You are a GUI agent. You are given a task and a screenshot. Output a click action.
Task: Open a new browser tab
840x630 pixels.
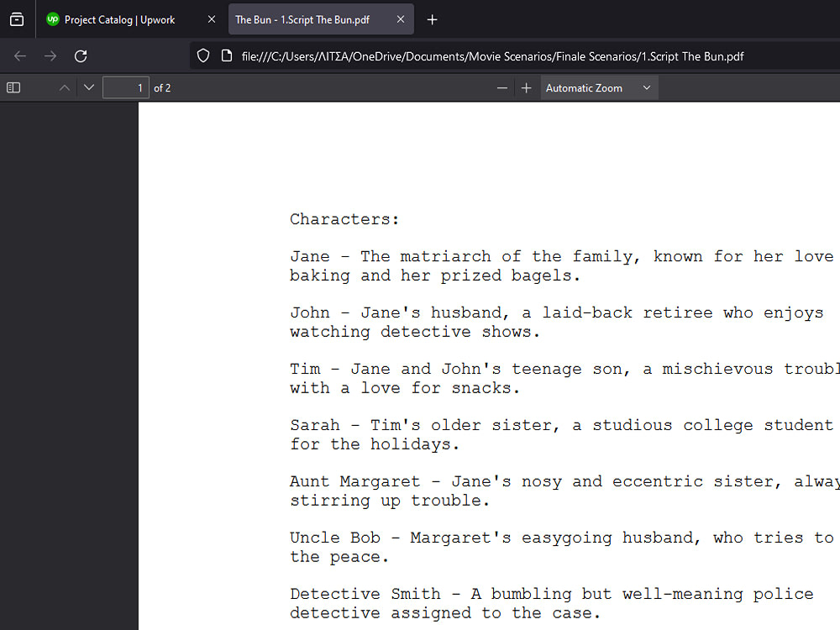[432, 18]
